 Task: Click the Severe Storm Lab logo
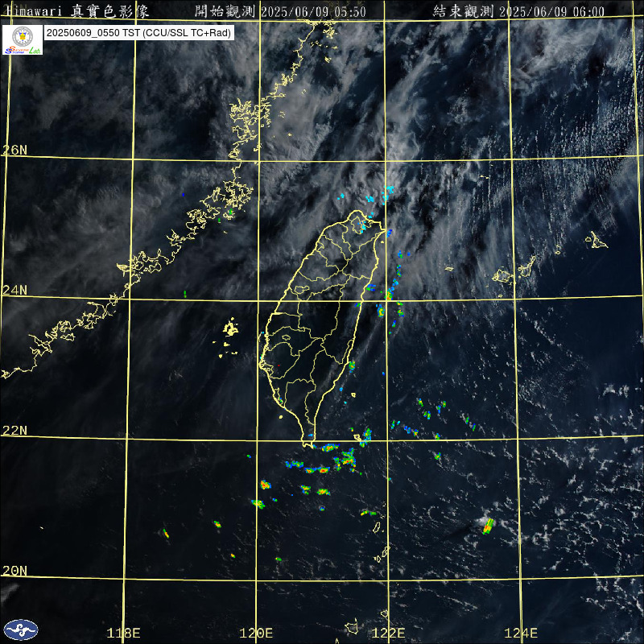(x=23, y=39)
